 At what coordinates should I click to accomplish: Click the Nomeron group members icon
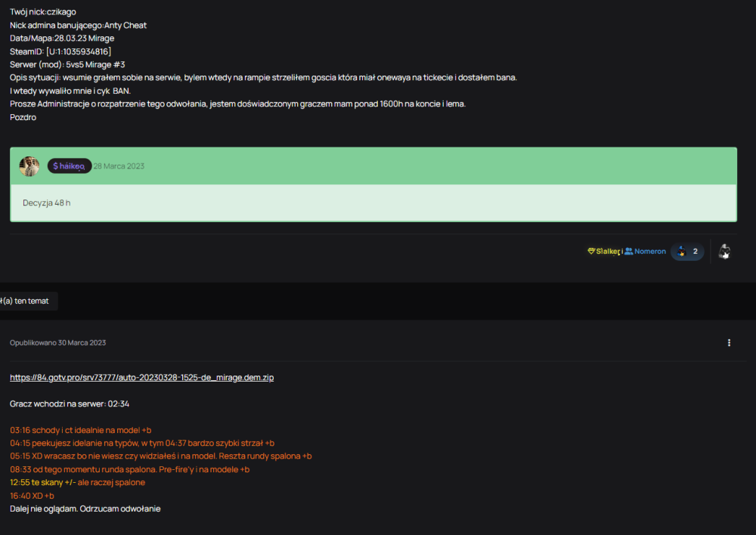[x=629, y=251]
